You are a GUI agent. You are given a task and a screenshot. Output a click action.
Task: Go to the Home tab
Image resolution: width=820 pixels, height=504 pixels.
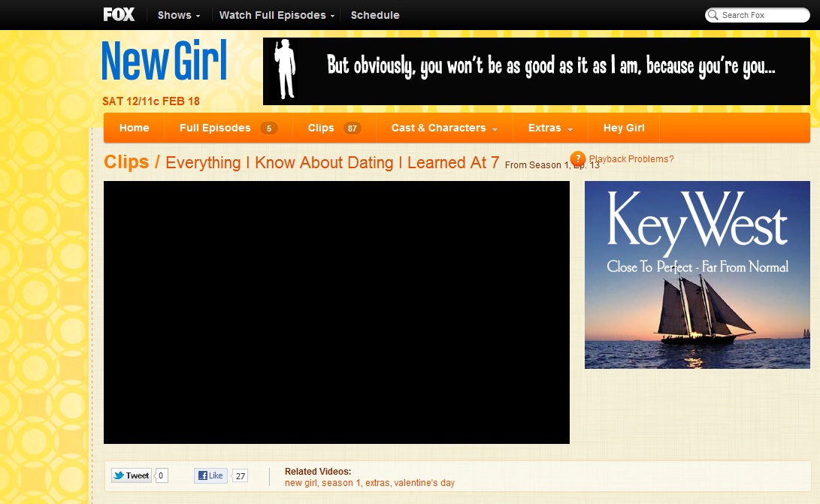[x=134, y=128]
